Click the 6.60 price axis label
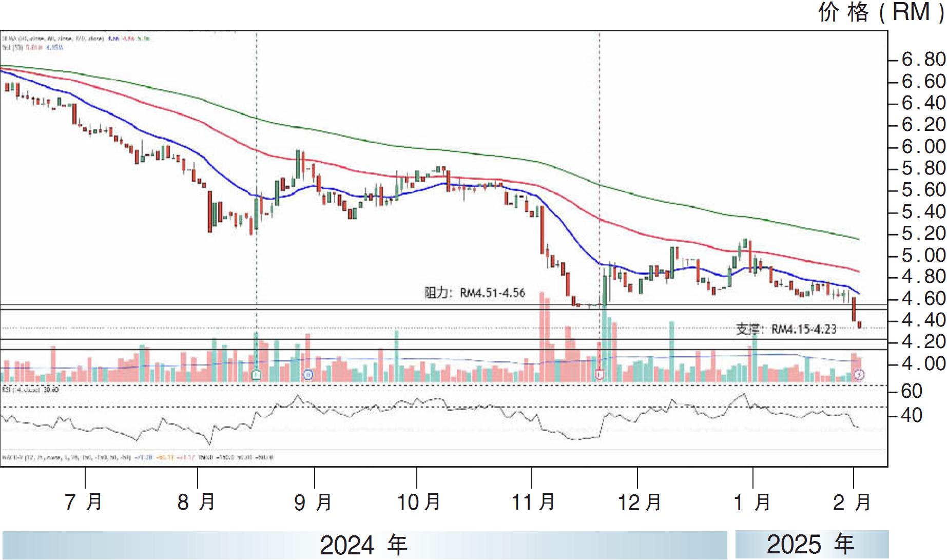This screenshot has width=947, height=560. pyautogui.click(x=924, y=81)
